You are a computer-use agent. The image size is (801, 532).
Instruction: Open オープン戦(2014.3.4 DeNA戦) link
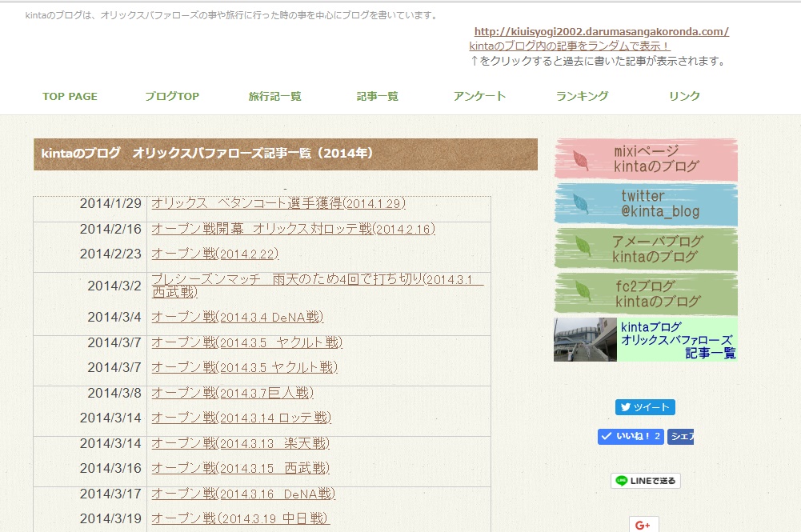click(238, 317)
